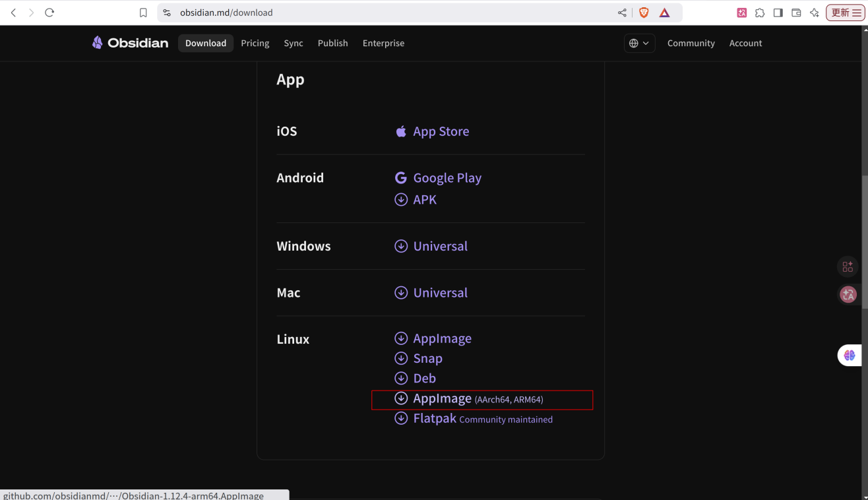Viewport: 868px width, 500px height.
Task: Reload the page with the refresh icon
Action: point(49,13)
